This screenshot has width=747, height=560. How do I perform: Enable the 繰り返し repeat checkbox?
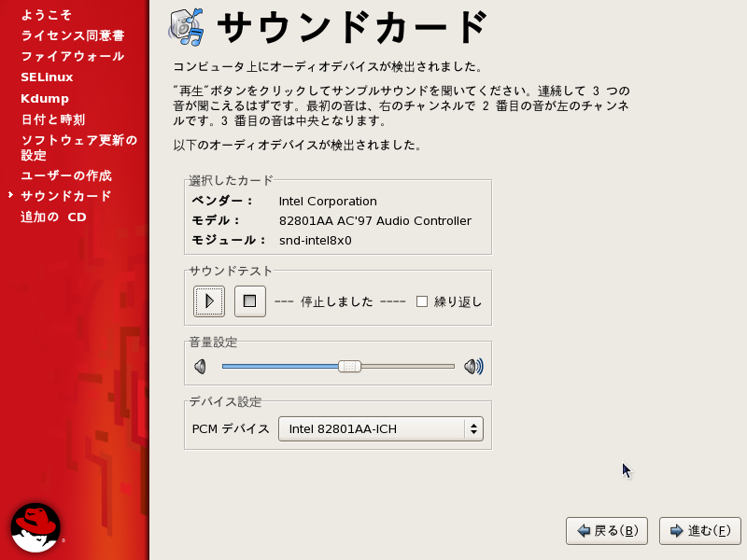click(x=422, y=301)
